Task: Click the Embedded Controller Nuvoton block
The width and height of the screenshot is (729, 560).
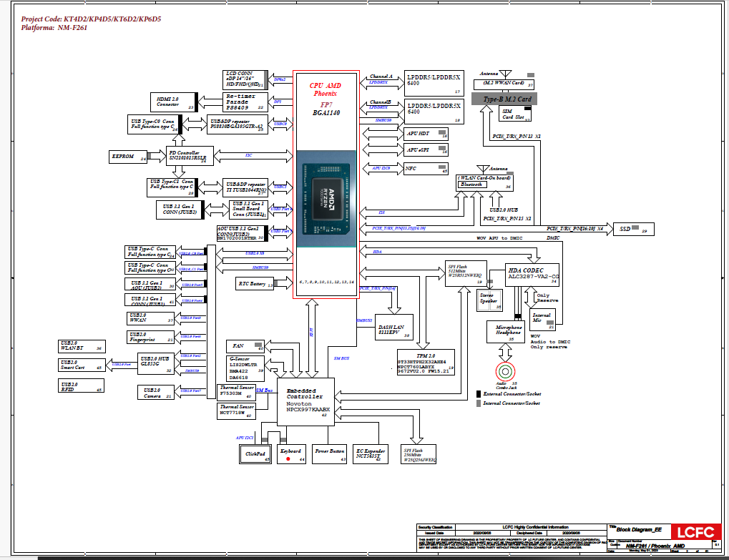Action: tap(306, 401)
